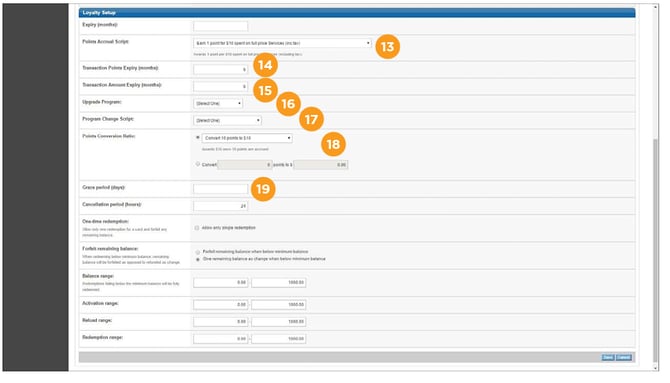Click the page's vertical scrollbar thumb
Screen dimensions: 670x383
[656, 250]
